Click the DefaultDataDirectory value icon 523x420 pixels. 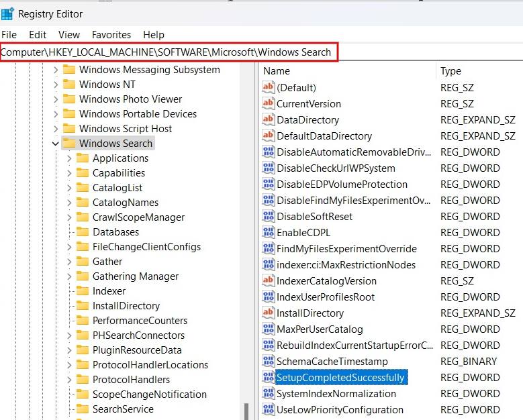268,136
